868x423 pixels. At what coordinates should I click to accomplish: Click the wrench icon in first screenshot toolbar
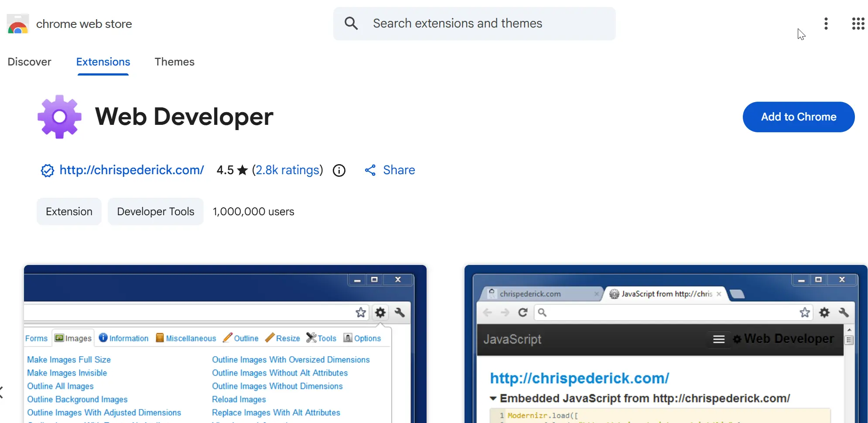tap(400, 313)
